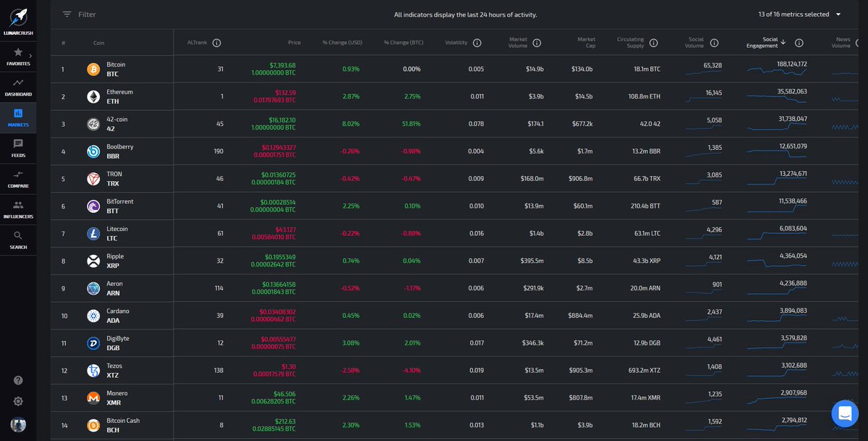868x441 pixels.
Task: Click the Circulating Supply info icon
Action: click(654, 43)
